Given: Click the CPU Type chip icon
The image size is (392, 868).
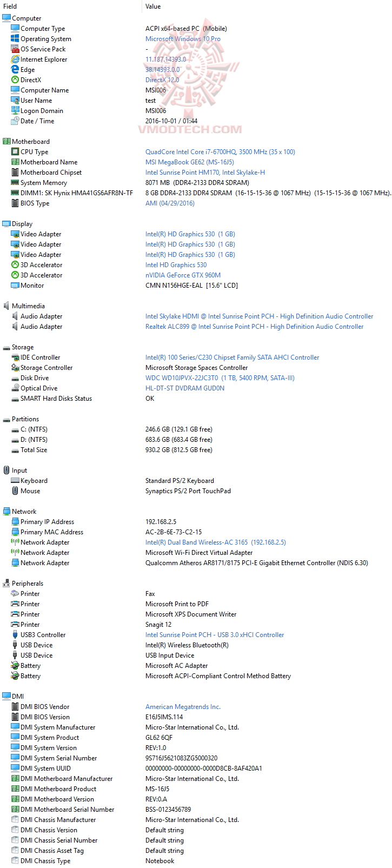Looking at the screenshot, I should coord(15,151).
